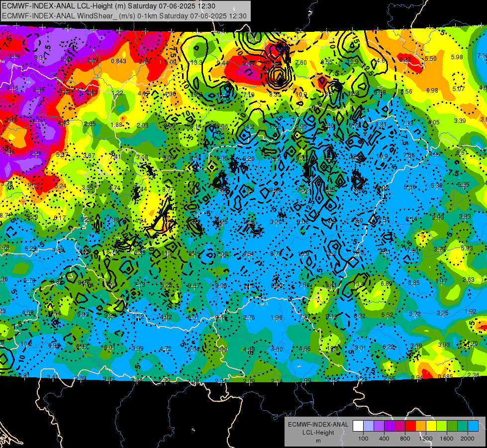Click the grid value '5.50'
Screen dimensions: 487x448
[x=430, y=58]
